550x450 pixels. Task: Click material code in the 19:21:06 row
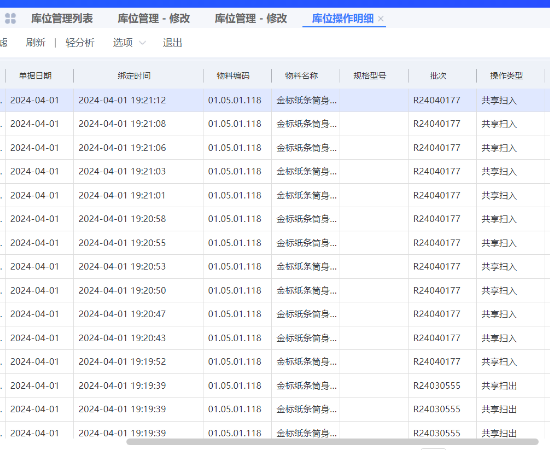[x=235, y=148]
